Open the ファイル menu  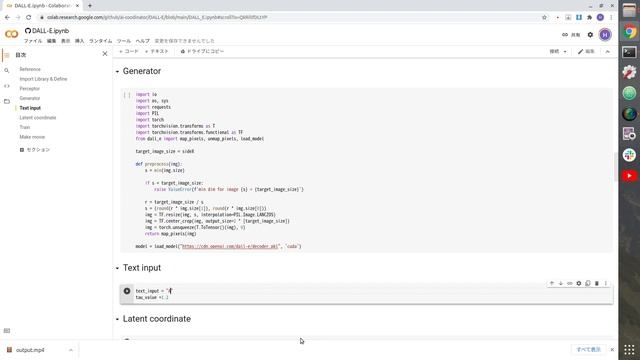[33, 41]
